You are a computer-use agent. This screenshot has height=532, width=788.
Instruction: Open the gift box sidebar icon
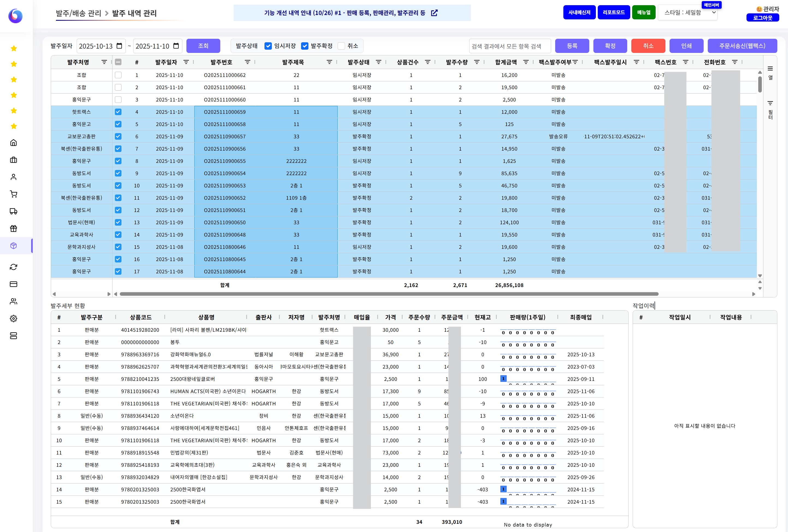coord(14,229)
